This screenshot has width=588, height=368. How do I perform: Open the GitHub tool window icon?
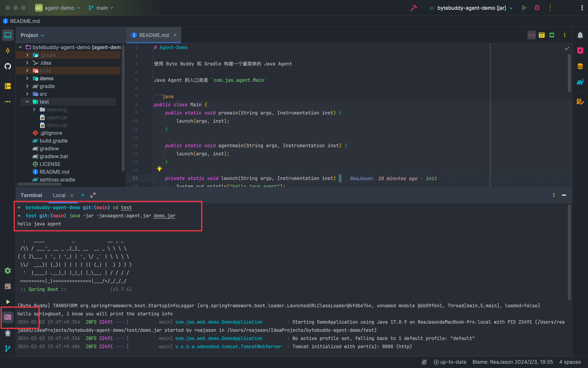coord(8,66)
